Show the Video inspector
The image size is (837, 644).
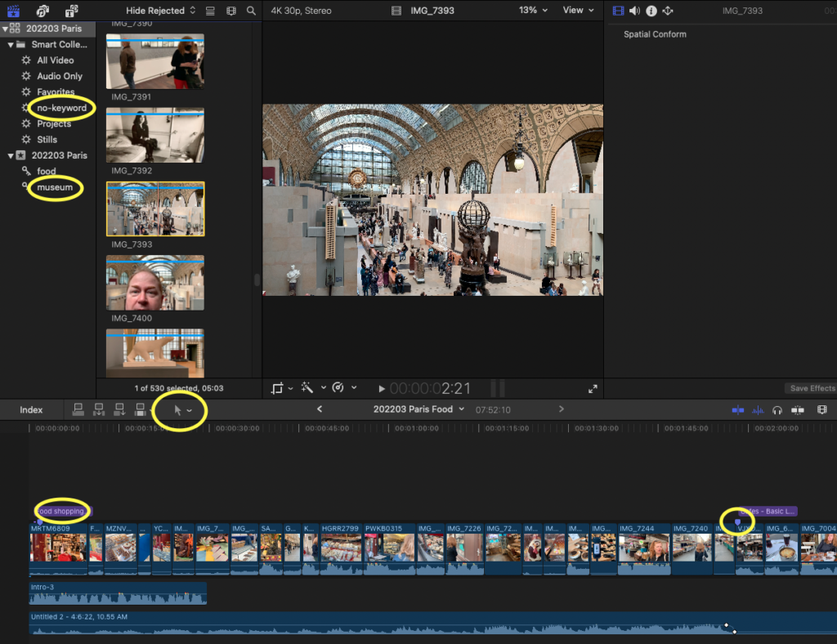(618, 11)
